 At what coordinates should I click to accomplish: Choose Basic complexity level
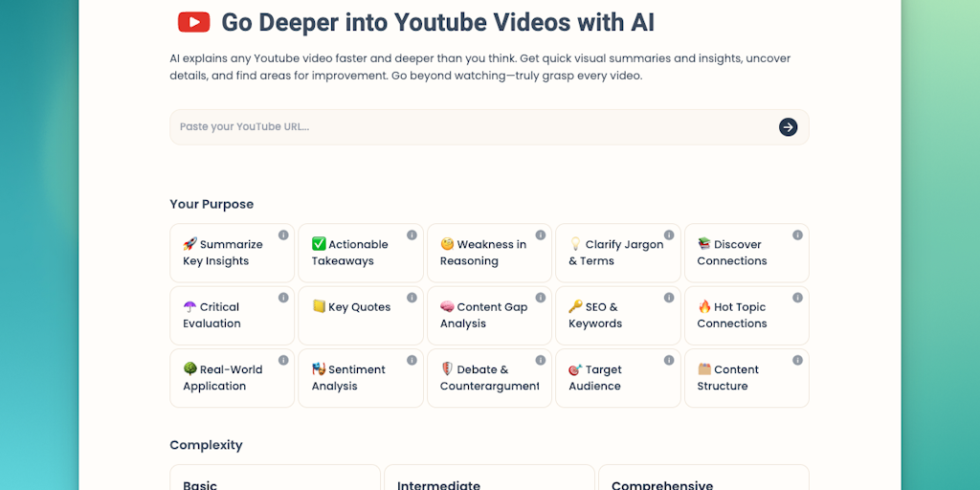tap(276, 480)
